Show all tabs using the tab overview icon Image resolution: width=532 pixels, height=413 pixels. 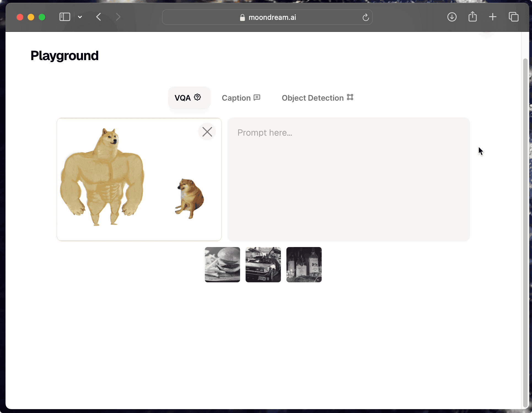(x=513, y=17)
